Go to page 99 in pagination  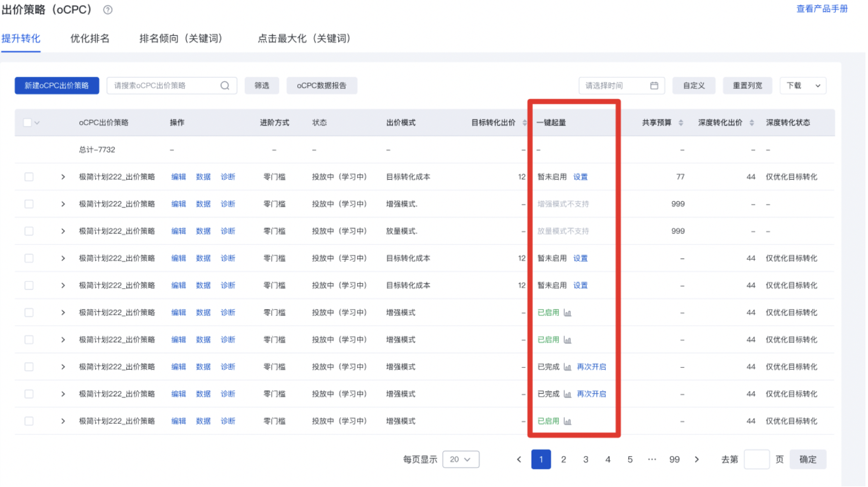[674, 459]
